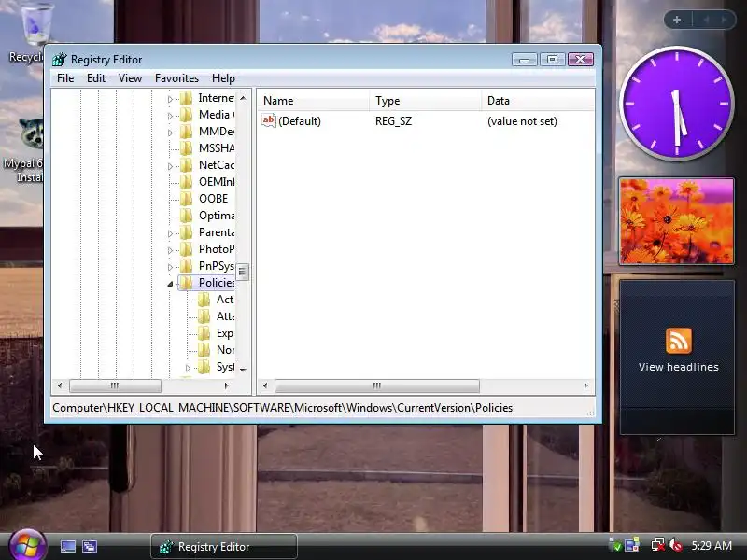Expand the PnPSys... key
Screen dimensions: 747x560
coord(170,267)
